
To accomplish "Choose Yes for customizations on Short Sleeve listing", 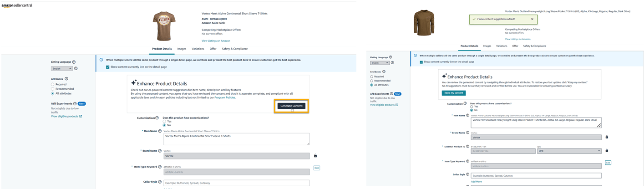I will click(164, 122).
